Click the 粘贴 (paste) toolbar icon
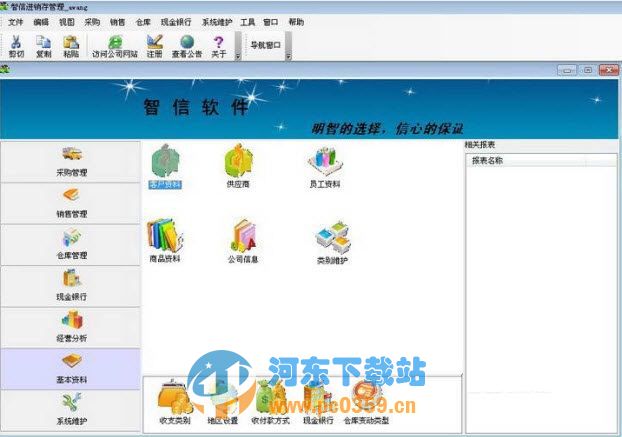622x437 pixels. tap(71, 46)
